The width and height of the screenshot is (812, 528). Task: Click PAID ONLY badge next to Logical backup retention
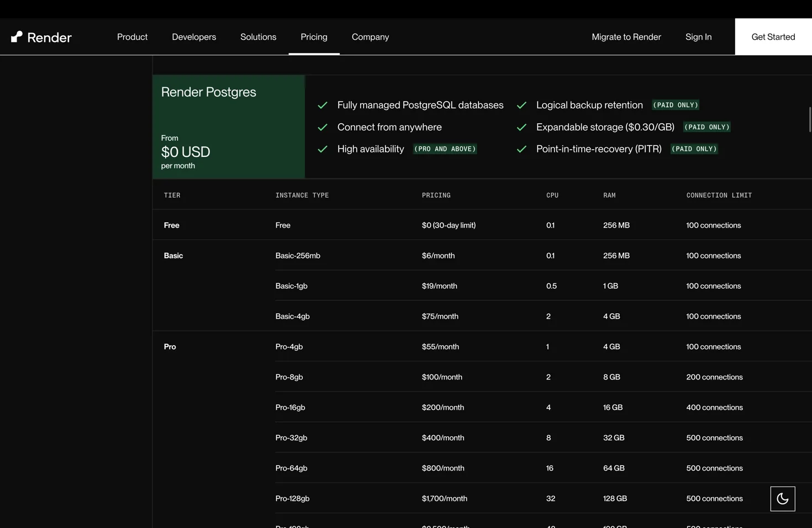(x=676, y=105)
